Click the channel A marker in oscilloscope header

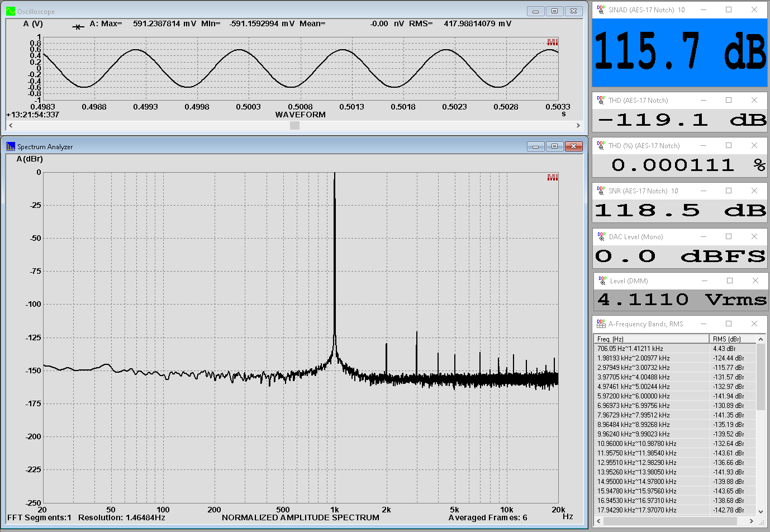pyautogui.click(x=78, y=26)
